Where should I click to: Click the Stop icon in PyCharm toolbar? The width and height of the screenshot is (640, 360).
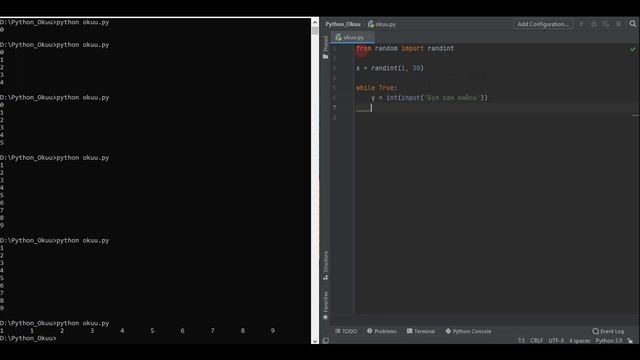click(x=618, y=24)
